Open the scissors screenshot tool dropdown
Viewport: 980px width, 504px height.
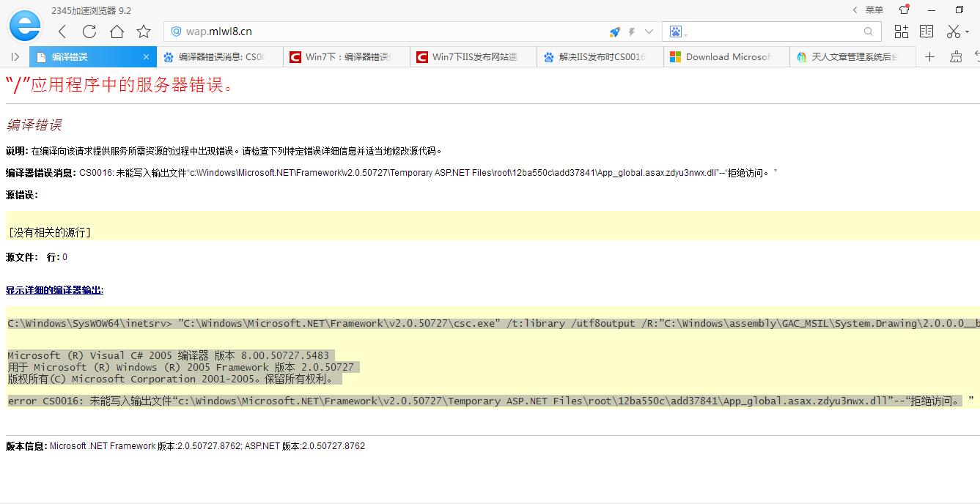pos(957,31)
